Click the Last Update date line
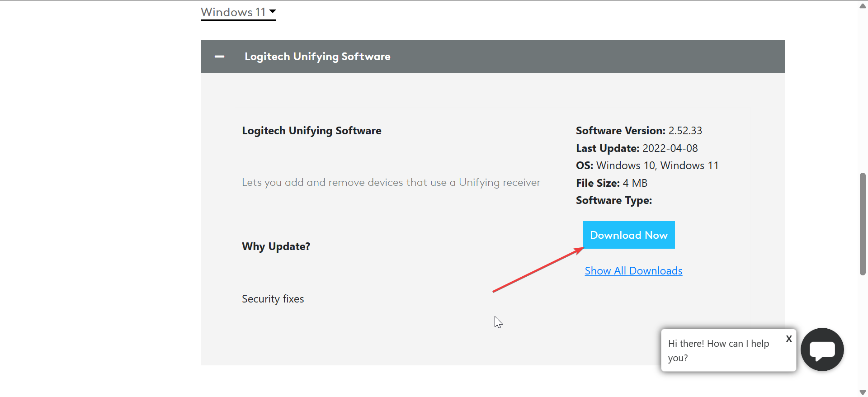This screenshot has width=868, height=397. pyautogui.click(x=637, y=148)
